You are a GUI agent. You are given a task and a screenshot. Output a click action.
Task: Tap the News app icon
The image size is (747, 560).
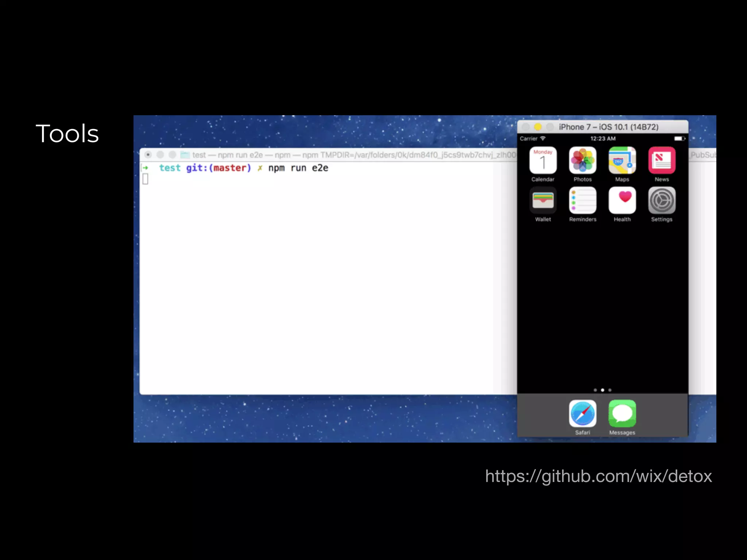662,160
